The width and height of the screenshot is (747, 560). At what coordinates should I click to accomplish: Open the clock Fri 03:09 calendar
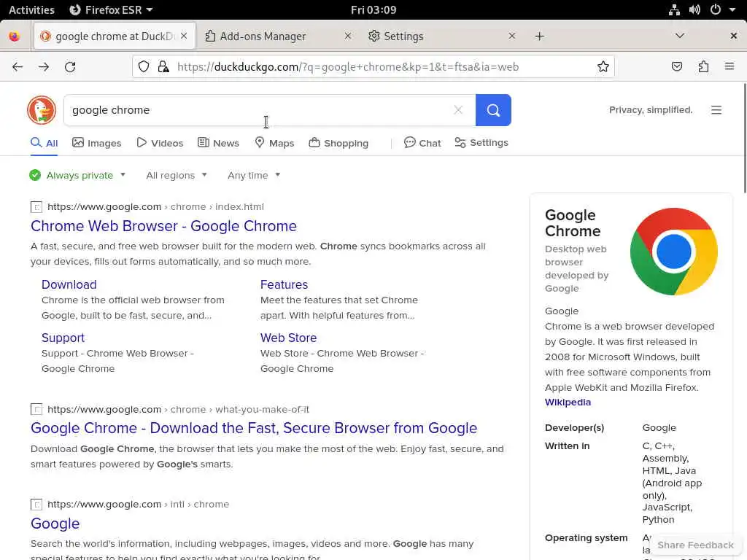point(373,9)
